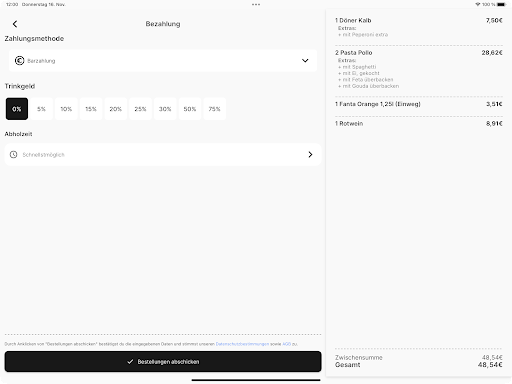Open the Datenschutzbestimmungen link
The height and width of the screenshot is (384, 512).
(242, 344)
